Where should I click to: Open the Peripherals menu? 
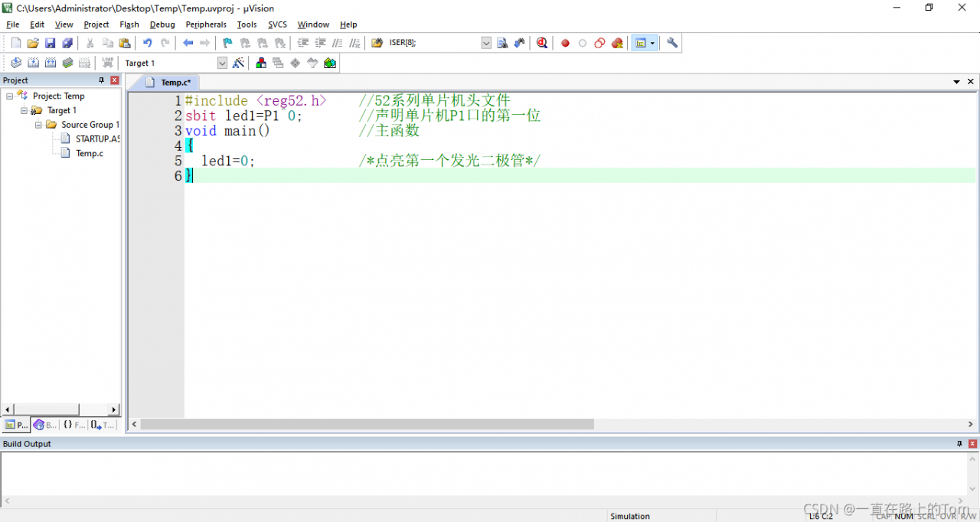[x=206, y=24]
